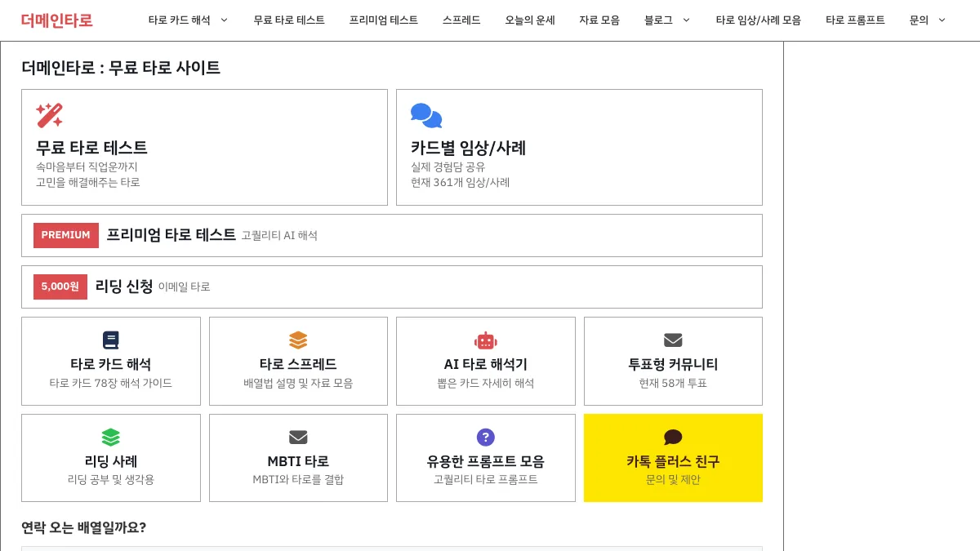Open the 리딩 사례 card title

[x=111, y=461]
